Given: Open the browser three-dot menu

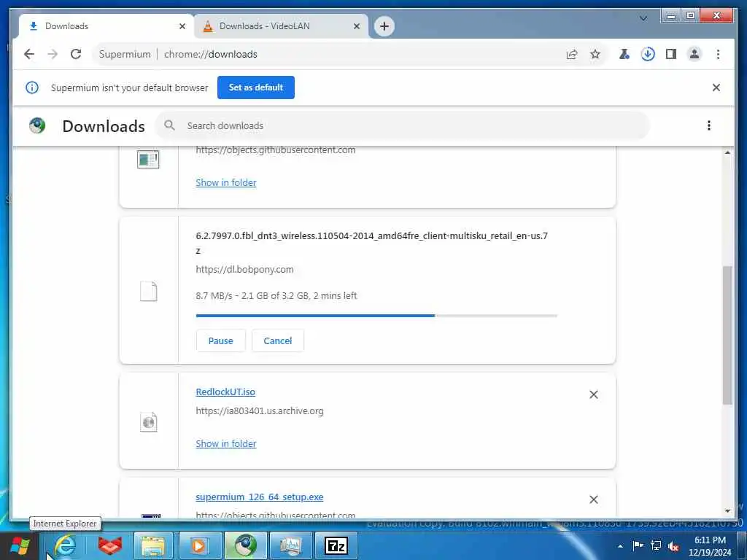Looking at the screenshot, I should tap(718, 54).
